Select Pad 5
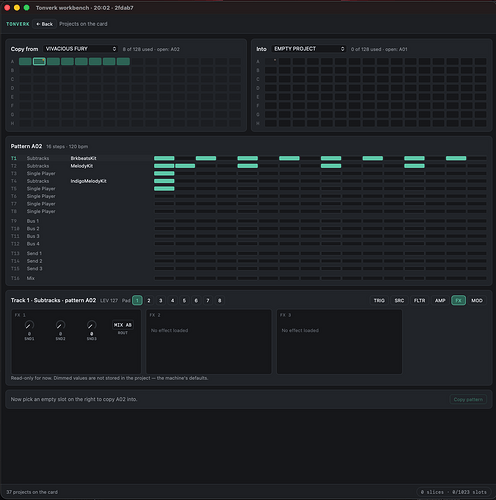 (184, 300)
